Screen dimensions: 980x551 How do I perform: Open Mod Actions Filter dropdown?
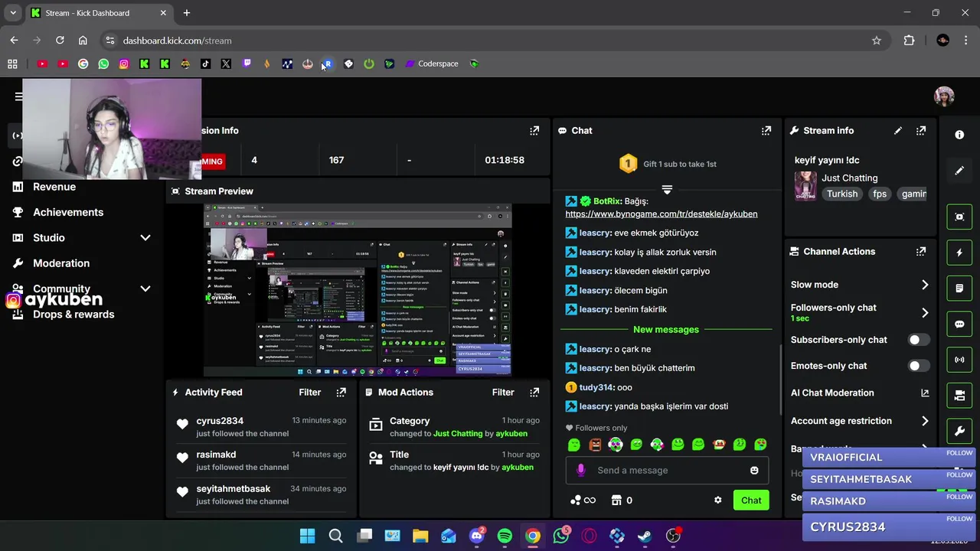503,392
